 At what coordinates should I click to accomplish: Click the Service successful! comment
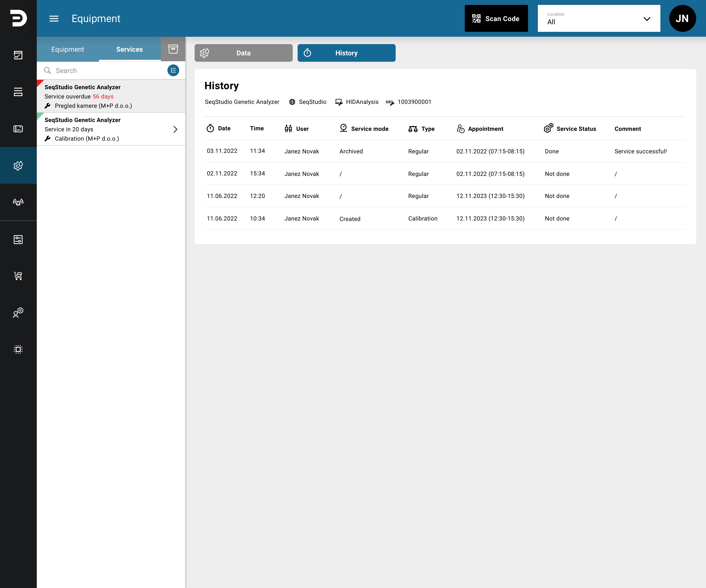pyautogui.click(x=641, y=151)
